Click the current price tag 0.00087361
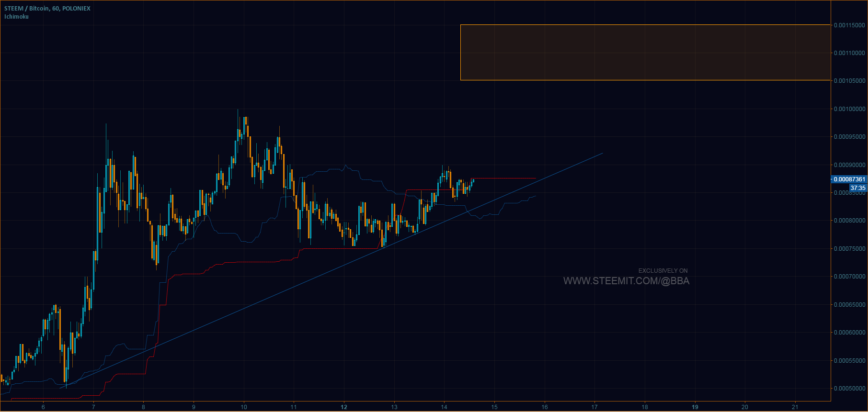This screenshot has width=868, height=412. point(849,179)
